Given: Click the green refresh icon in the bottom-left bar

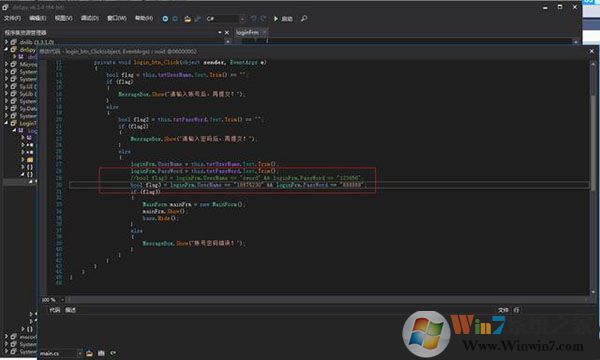Looking at the screenshot, I should (x=113, y=353).
